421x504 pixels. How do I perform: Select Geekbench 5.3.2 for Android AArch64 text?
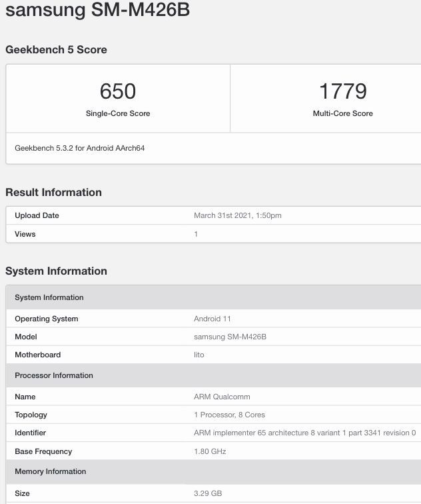[x=80, y=148]
